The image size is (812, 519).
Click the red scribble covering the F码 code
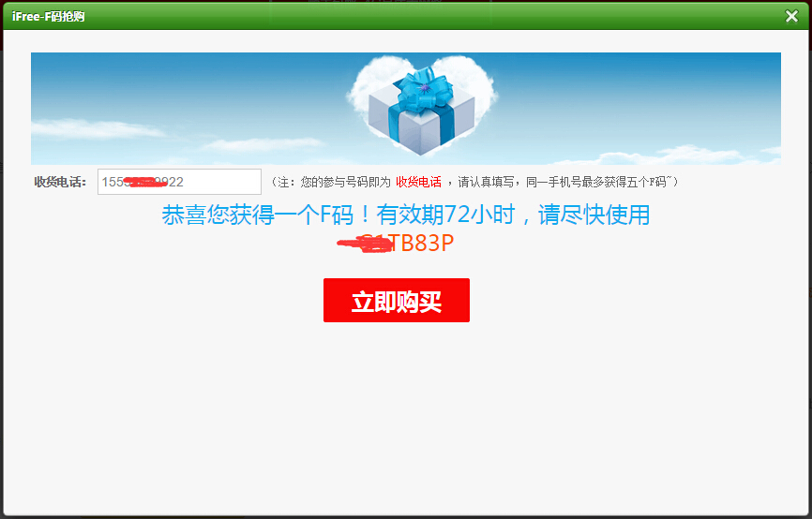pos(364,245)
